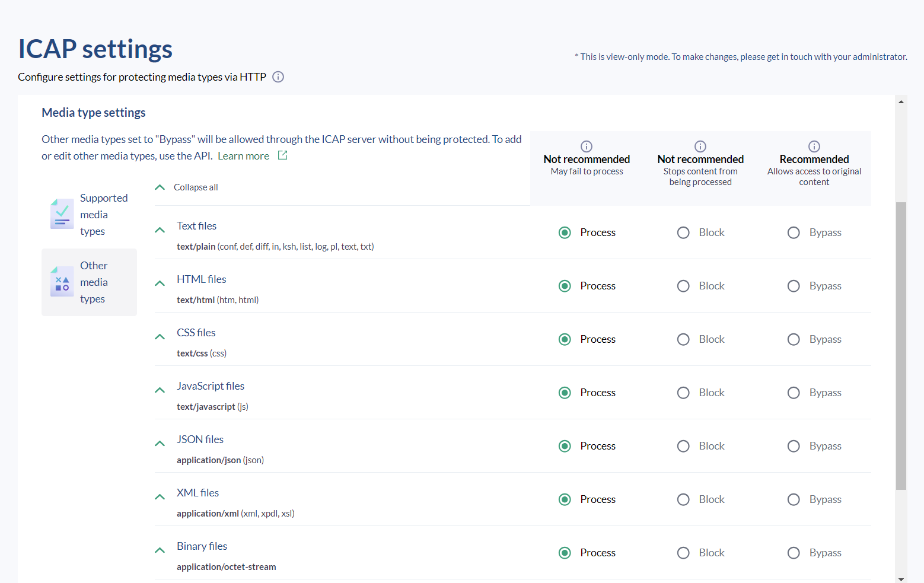Click the Supported media types checkmark icon

[x=62, y=214]
